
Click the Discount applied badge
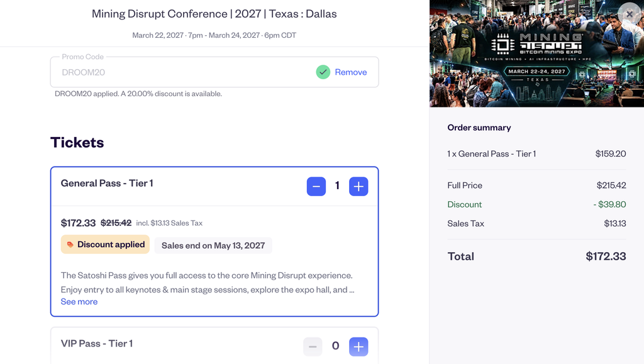coord(105,245)
